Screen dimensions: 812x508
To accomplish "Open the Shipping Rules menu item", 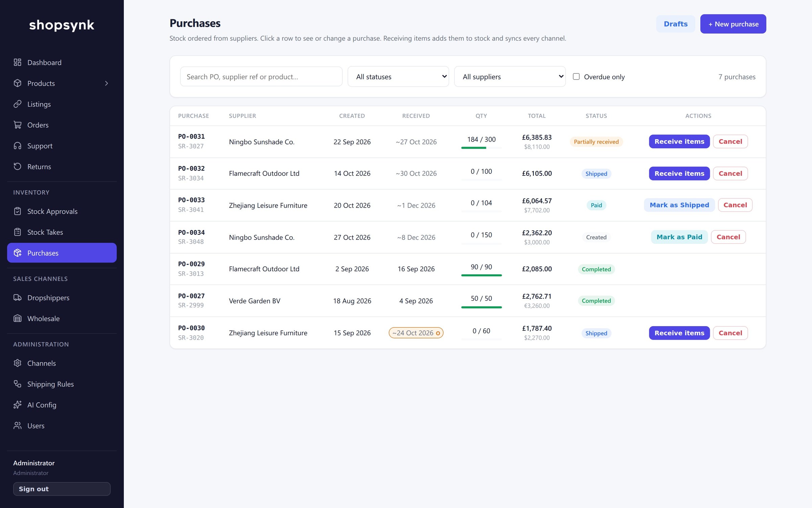I will click(x=62, y=384).
